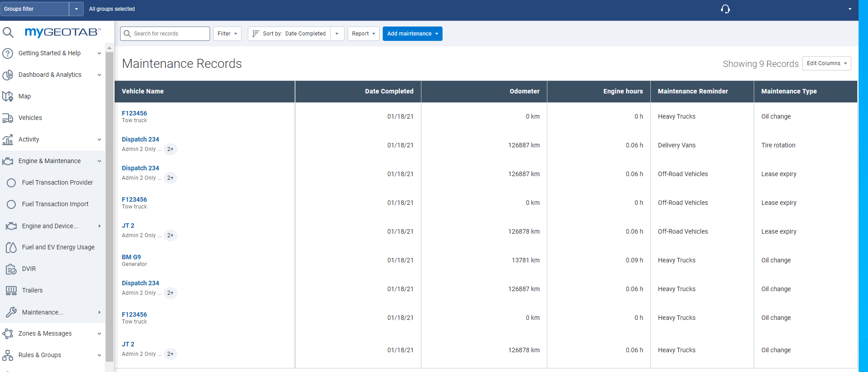The image size is (868, 372).
Task: Click Add maintenance button
Action: coord(412,34)
